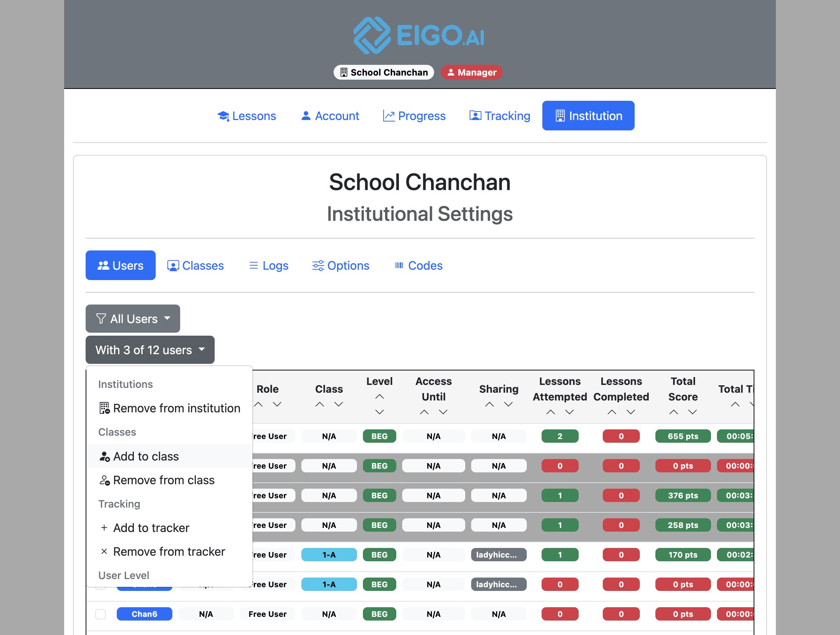Click the '170 pts' score badge
Image resolution: width=840 pixels, height=635 pixels.
pos(683,555)
